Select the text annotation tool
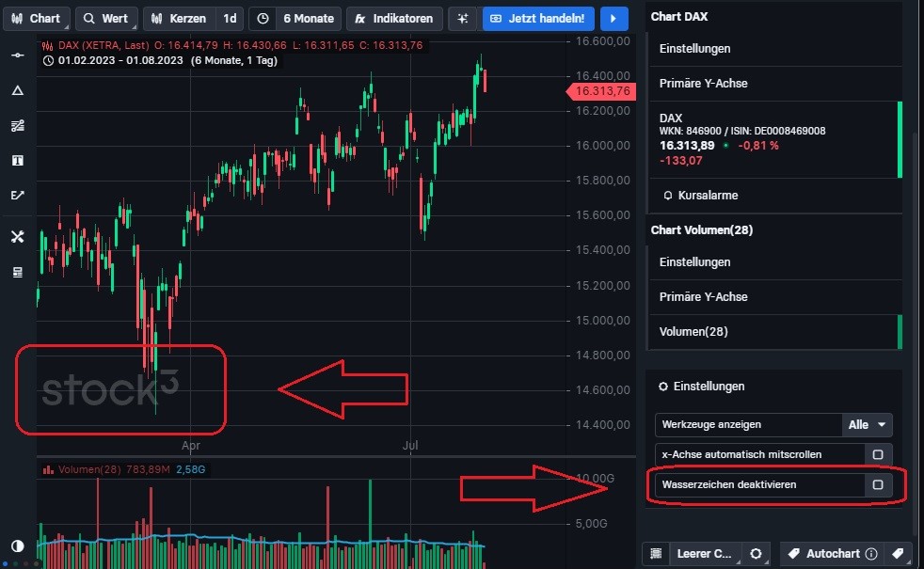 click(18, 160)
